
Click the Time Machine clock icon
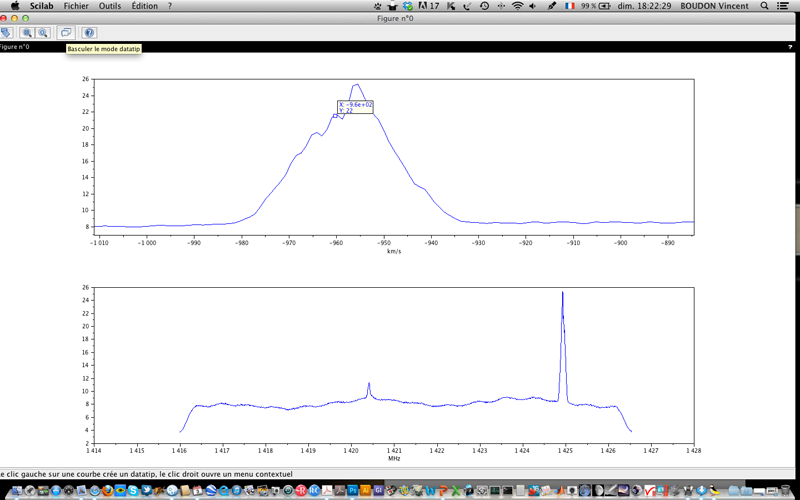(484, 6)
